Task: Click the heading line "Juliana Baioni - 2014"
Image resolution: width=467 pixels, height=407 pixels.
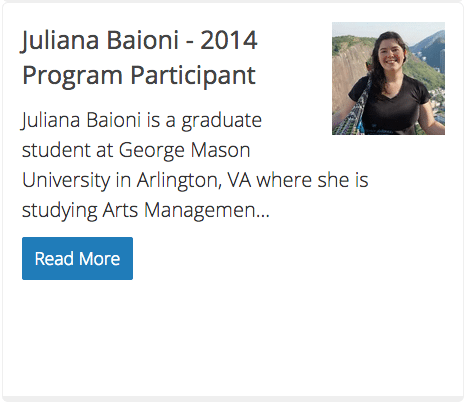Action: click(140, 41)
